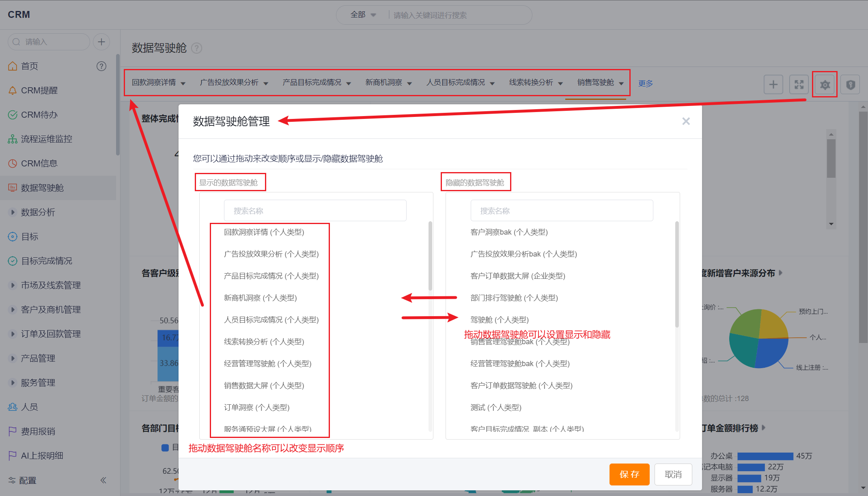This screenshot has height=496, width=868.
Task: Click the settings gear icon in toolbar
Action: [825, 84]
